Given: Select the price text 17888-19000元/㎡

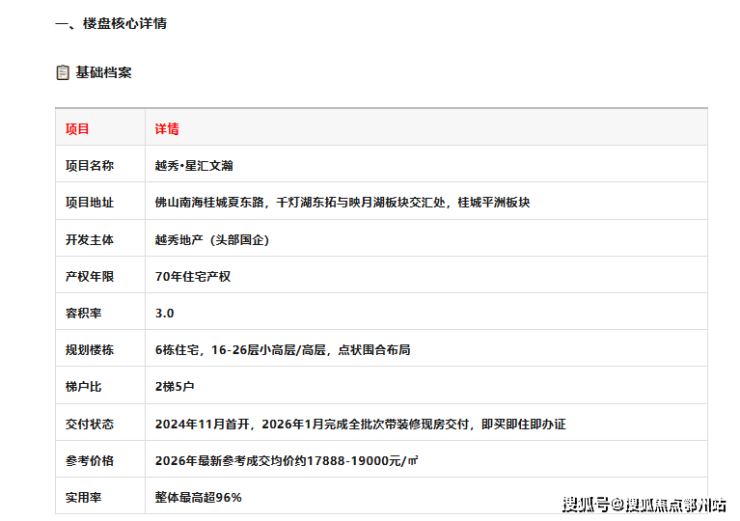Looking at the screenshot, I should click(362, 461).
